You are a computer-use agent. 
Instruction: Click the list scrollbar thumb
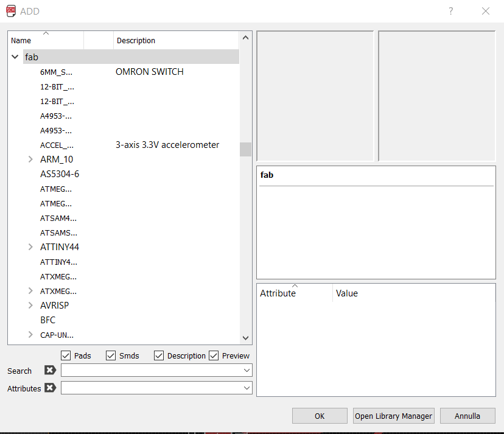pyautogui.click(x=245, y=150)
